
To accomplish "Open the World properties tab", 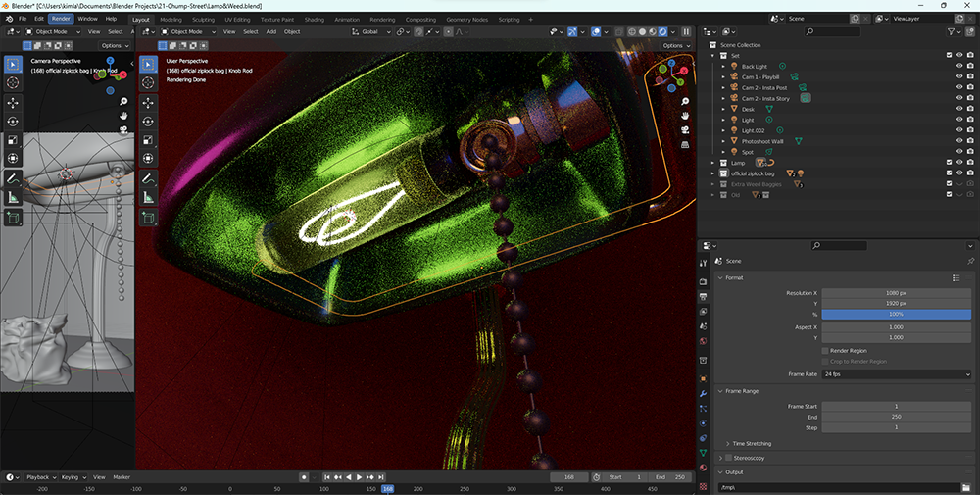I will click(703, 341).
